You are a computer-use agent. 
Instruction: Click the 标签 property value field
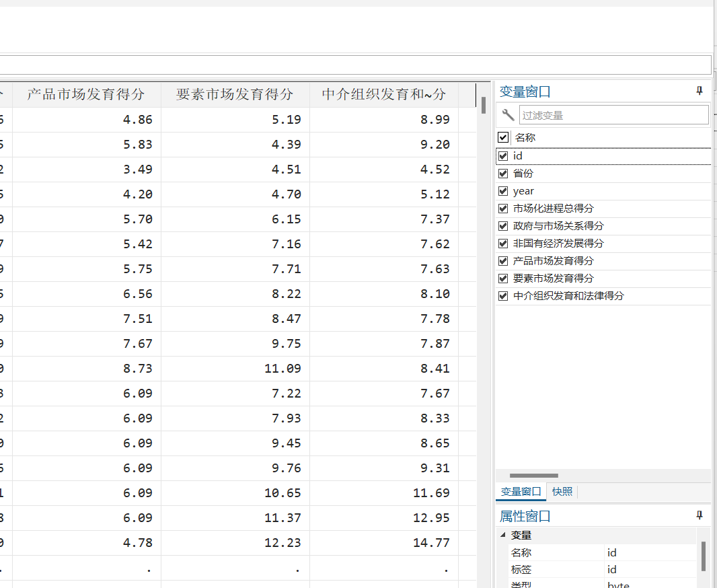[x=649, y=570]
